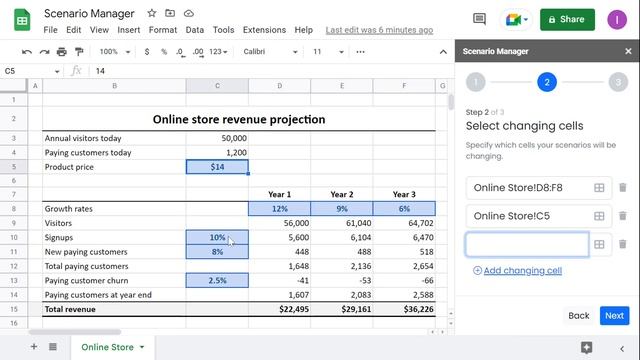Open the Meet options dropdown arrow
Image resolution: width=640 pixels, height=360 pixels.
pos(526,19)
